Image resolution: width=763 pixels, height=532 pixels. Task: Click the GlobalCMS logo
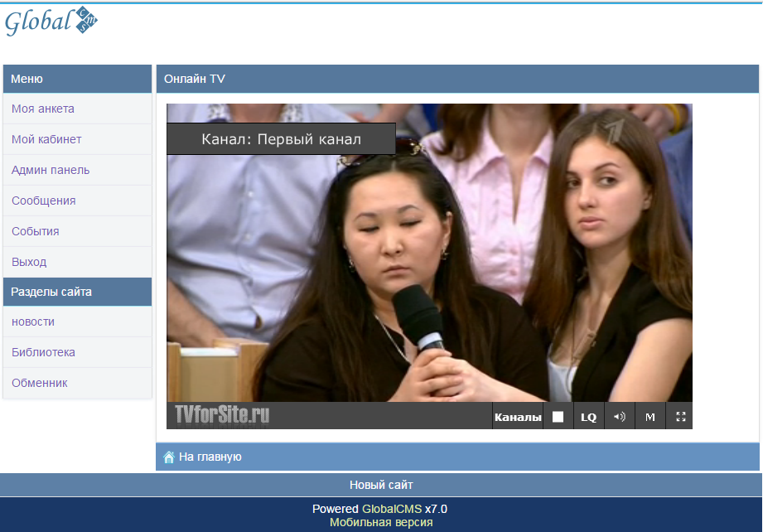tap(51, 22)
